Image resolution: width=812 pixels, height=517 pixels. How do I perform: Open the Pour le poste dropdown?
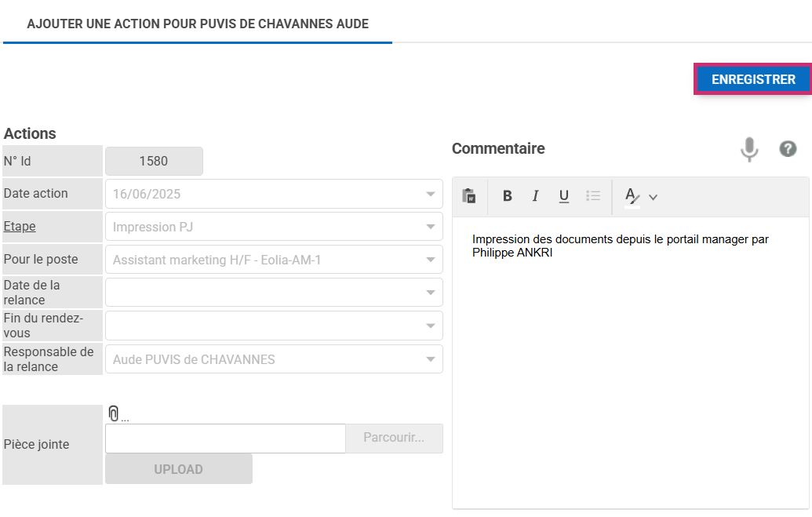[x=430, y=260]
